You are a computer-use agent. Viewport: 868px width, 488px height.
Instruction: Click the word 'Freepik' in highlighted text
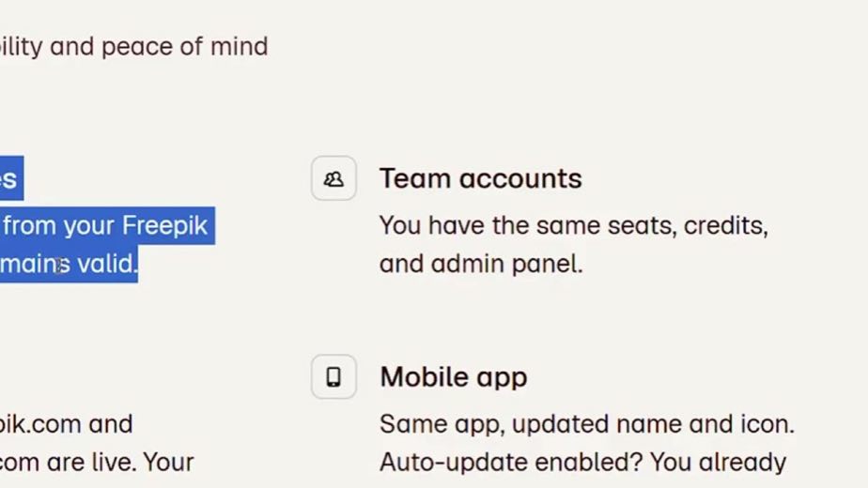pos(164,226)
